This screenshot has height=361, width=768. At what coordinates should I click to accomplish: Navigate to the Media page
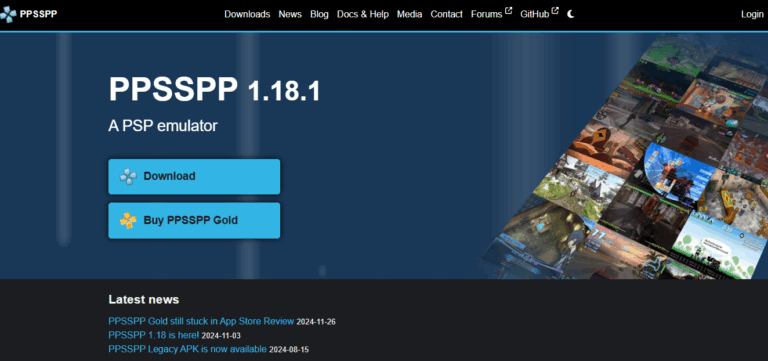tap(409, 14)
